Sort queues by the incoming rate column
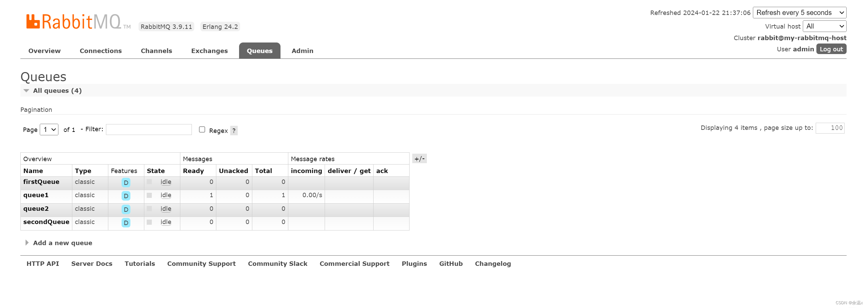 (306, 171)
